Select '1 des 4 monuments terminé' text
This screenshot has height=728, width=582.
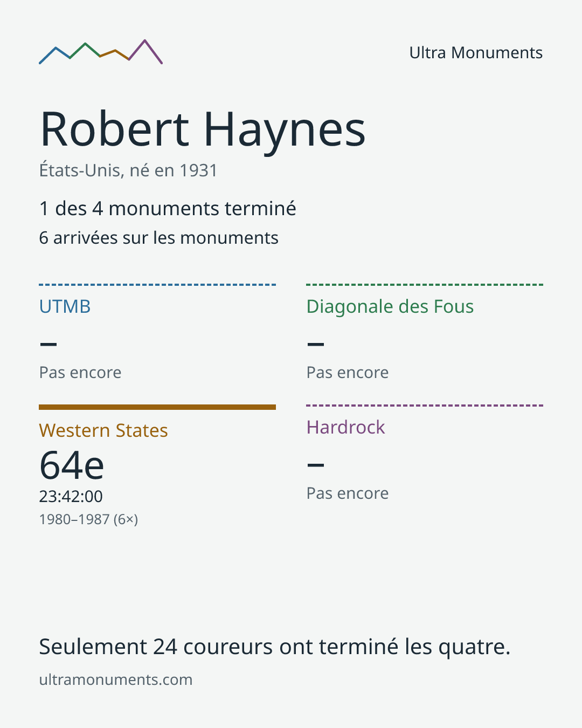(x=168, y=209)
